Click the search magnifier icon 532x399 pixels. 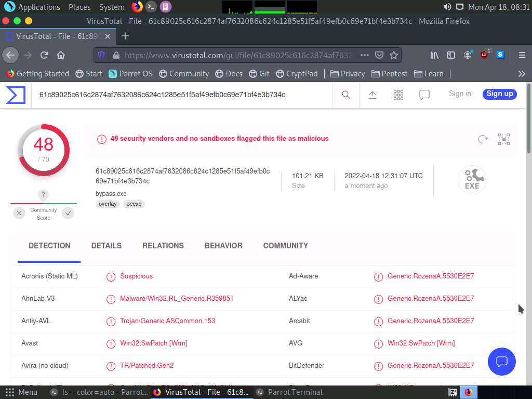(346, 95)
